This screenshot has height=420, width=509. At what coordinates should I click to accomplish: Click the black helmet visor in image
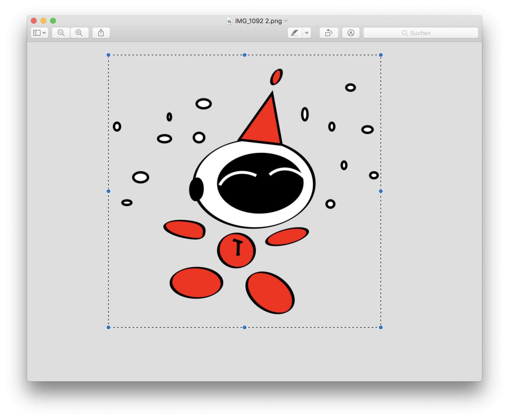260,183
